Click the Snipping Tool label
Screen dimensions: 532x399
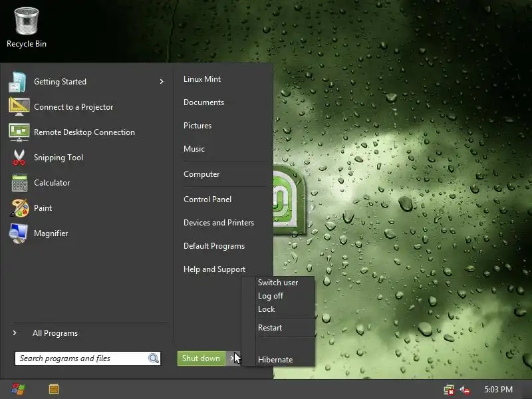pyautogui.click(x=59, y=158)
